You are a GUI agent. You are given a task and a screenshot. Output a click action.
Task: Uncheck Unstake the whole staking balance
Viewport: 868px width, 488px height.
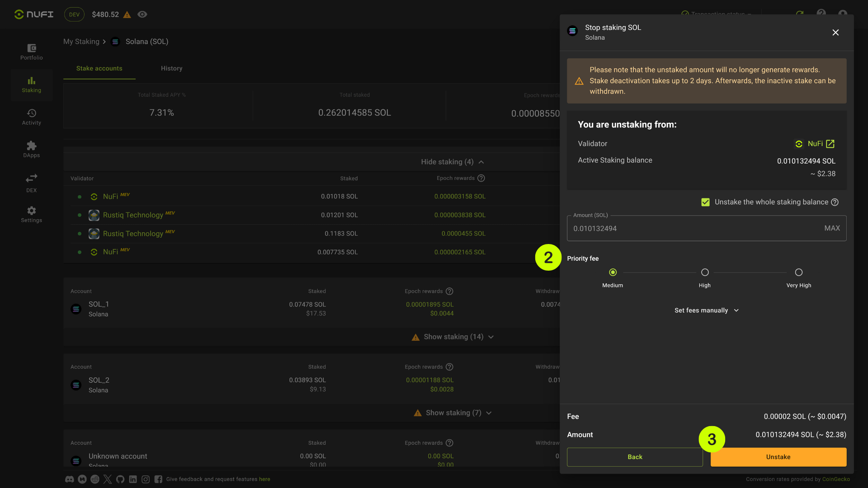(705, 202)
